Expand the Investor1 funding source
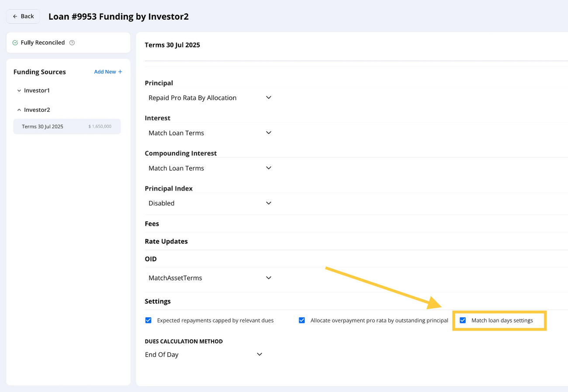This screenshot has height=392, width=568. (x=38, y=90)
